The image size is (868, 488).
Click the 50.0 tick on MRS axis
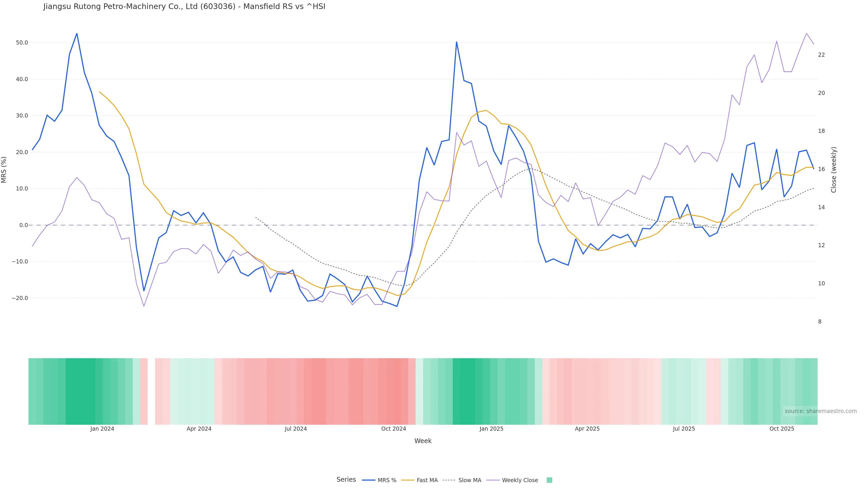(22, 43)
